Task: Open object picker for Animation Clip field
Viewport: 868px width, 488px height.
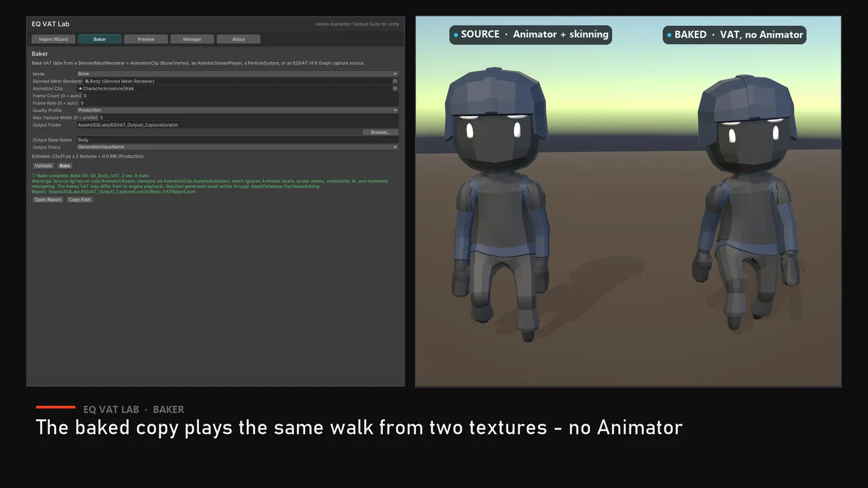Action: (395, 89)
